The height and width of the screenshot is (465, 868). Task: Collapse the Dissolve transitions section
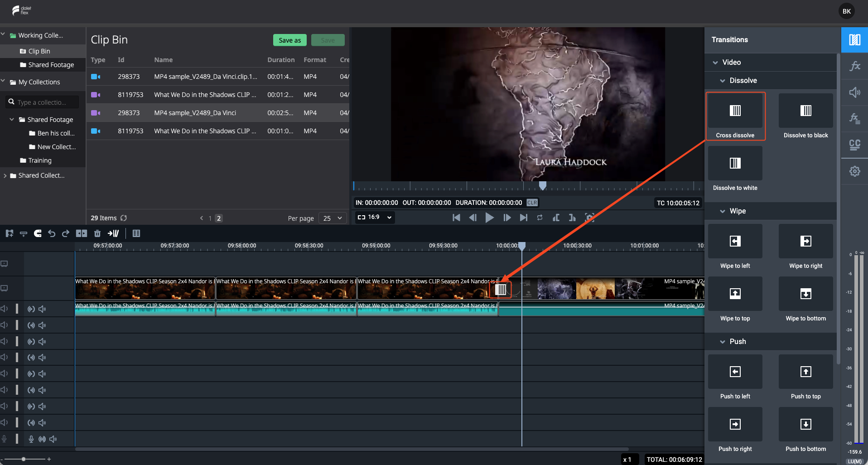[723, 81]
